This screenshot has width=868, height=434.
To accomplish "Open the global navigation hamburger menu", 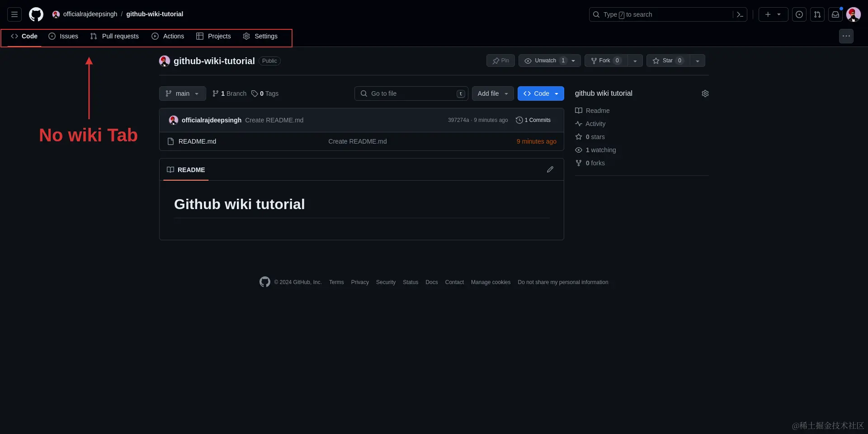I will click(x=14, y=14).
